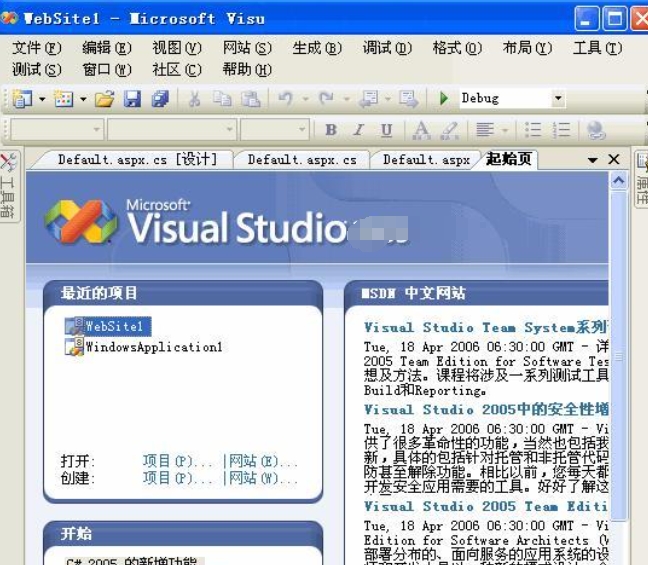Screen dimensions: 648x565
Task: Click the Redo arrow icon
Action: (326, 98)
